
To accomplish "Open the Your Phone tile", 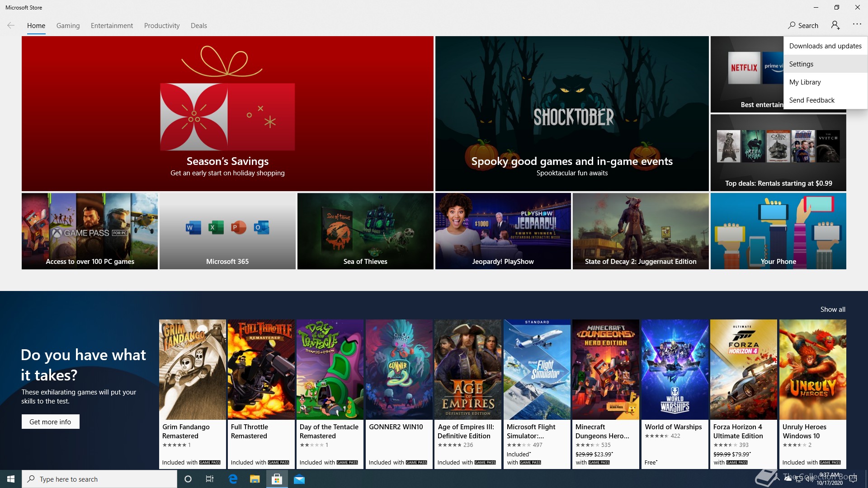I will pos(778,231).
